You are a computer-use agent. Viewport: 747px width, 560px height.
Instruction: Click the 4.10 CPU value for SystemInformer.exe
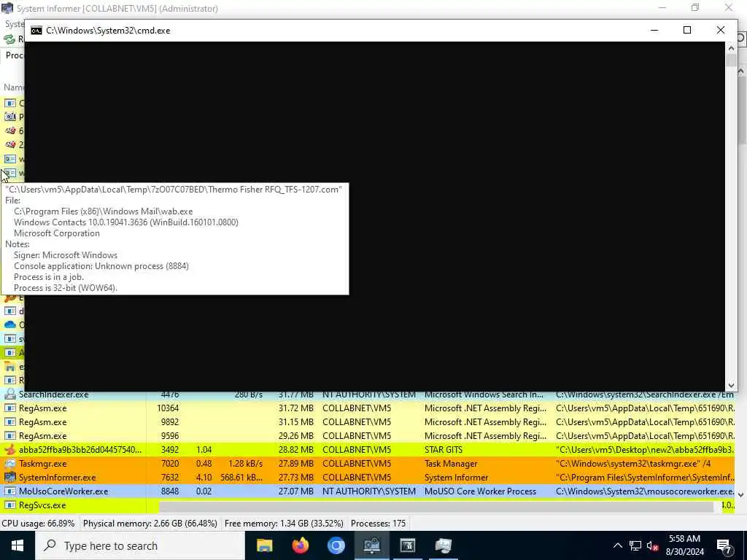[x=204, y=477]
